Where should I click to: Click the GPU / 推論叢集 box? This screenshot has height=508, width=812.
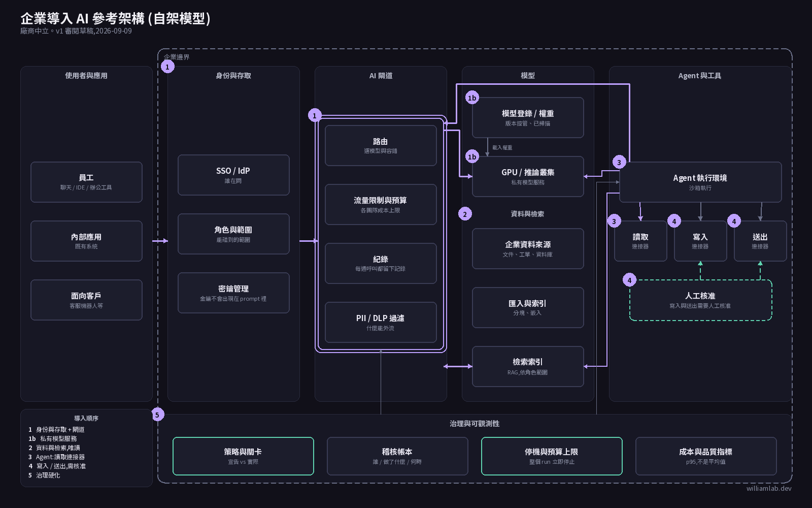528,176
